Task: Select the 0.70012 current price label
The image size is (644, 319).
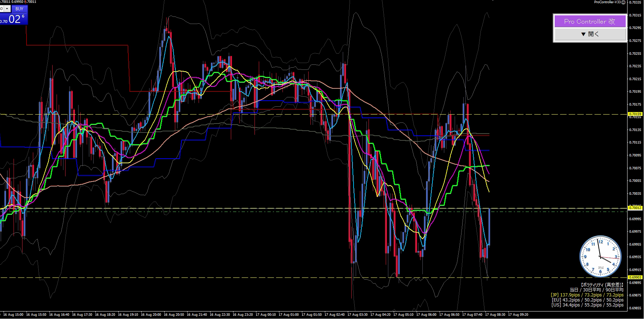Action: click(x=635, y=208)
